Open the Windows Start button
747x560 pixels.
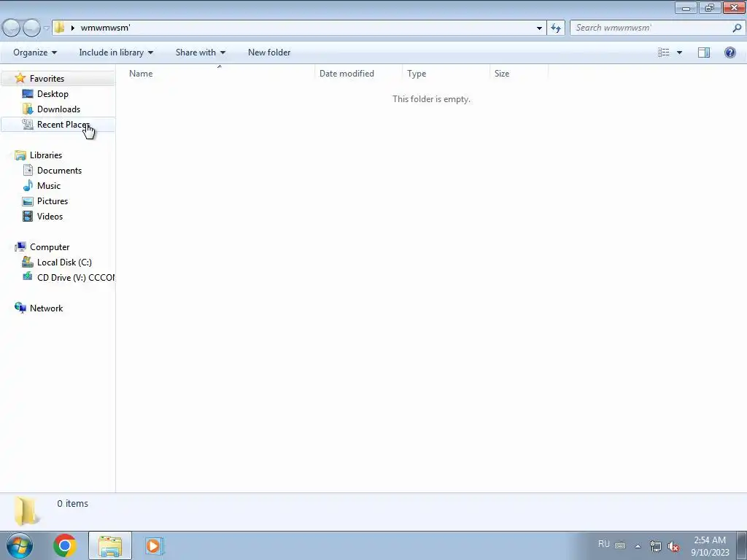(x=20, y=545)
